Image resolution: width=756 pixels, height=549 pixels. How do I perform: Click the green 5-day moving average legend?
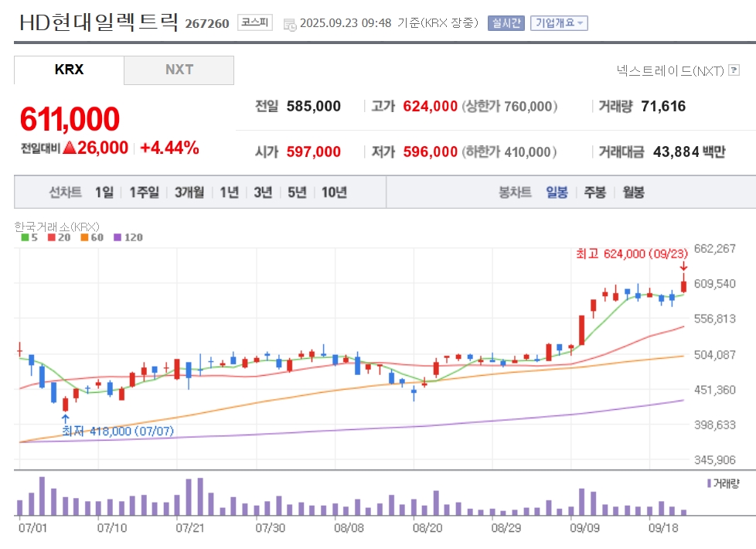(x=29, y=237)
